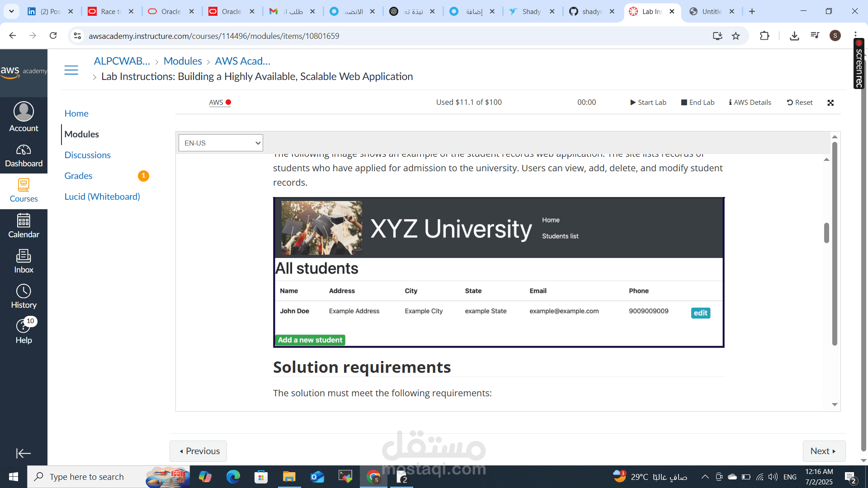Open the Chrome three-dot menu
868x488 pixels.
[856, 34]
